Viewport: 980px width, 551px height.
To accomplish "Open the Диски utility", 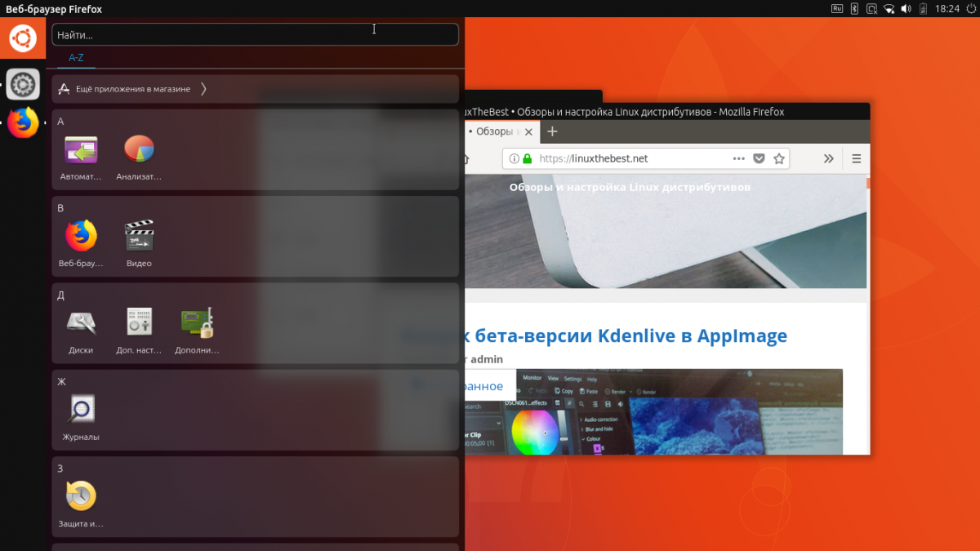I will click(81, 331).
